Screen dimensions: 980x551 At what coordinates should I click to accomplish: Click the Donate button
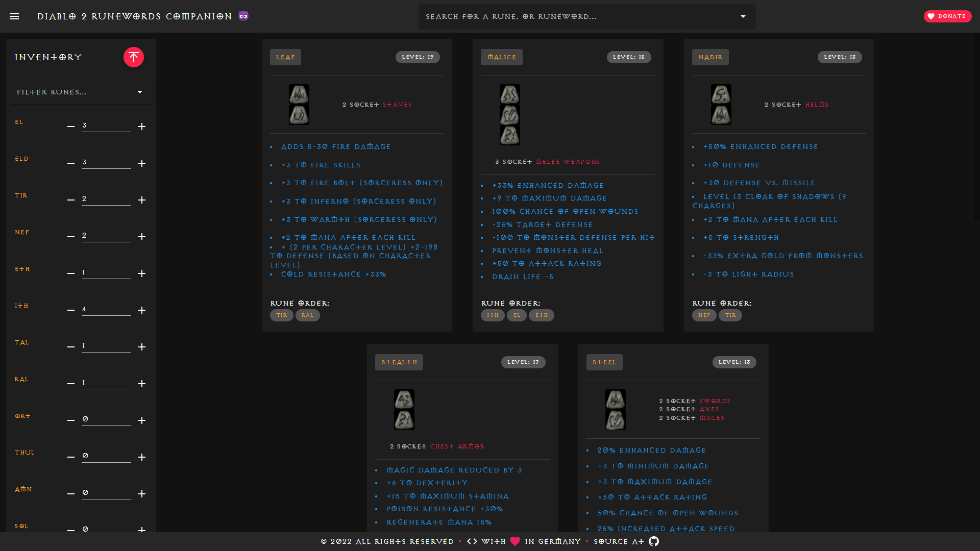tap(947, 16)
